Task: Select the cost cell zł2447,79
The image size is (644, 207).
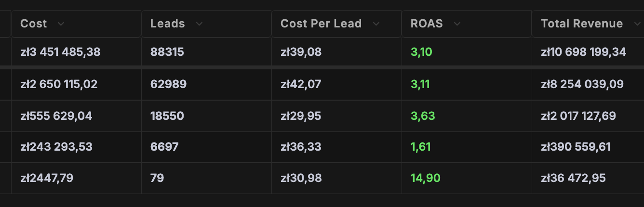Action: click(x=47, y=178)
